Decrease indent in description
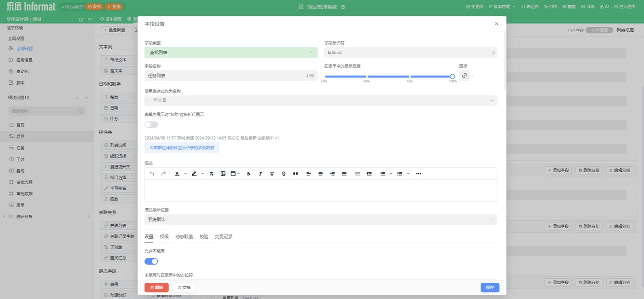644x299 pixels. point(357,174)
